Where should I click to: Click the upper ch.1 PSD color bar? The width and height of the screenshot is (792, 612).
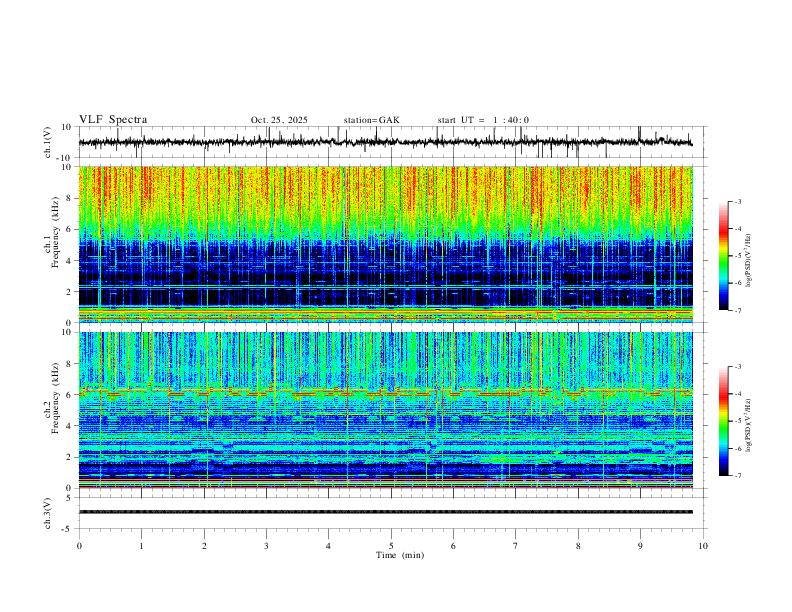pyautogui.click(x=724, y=256)
